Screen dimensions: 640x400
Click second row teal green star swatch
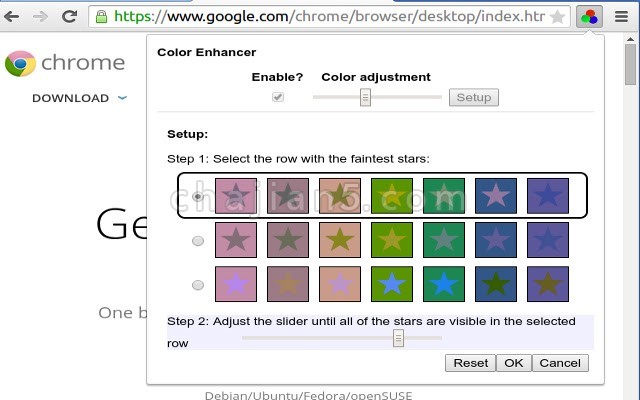pyautogui.click(x=444, y=240)
